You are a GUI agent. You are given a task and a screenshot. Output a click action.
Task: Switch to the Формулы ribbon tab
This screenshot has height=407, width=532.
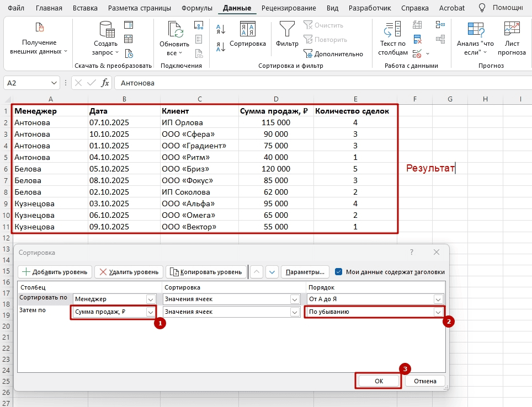[198, 8]
